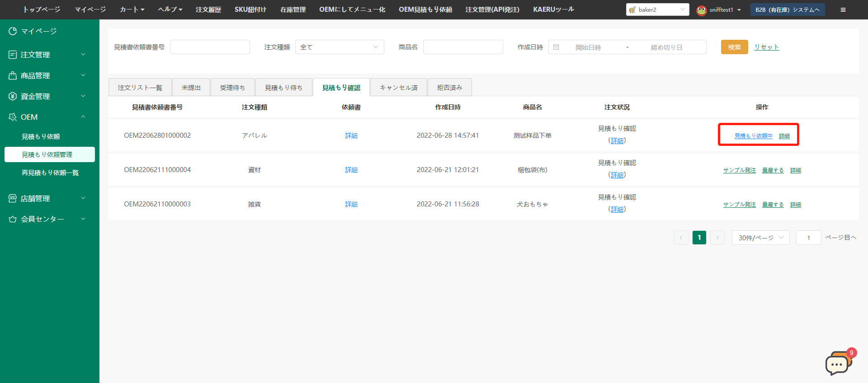The image size is (868, 383).
Task: Click the 締め切り日 end date field
Action: click(x=666, y=47)
